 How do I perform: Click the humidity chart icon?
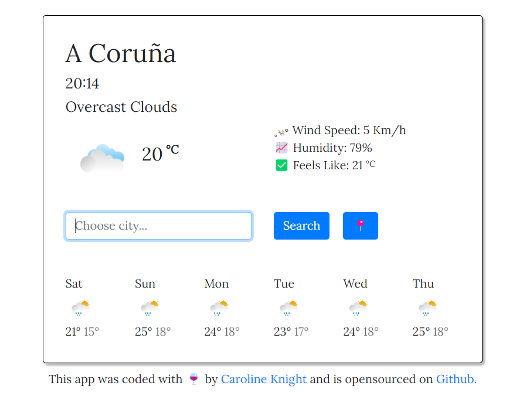coord(281,147)
